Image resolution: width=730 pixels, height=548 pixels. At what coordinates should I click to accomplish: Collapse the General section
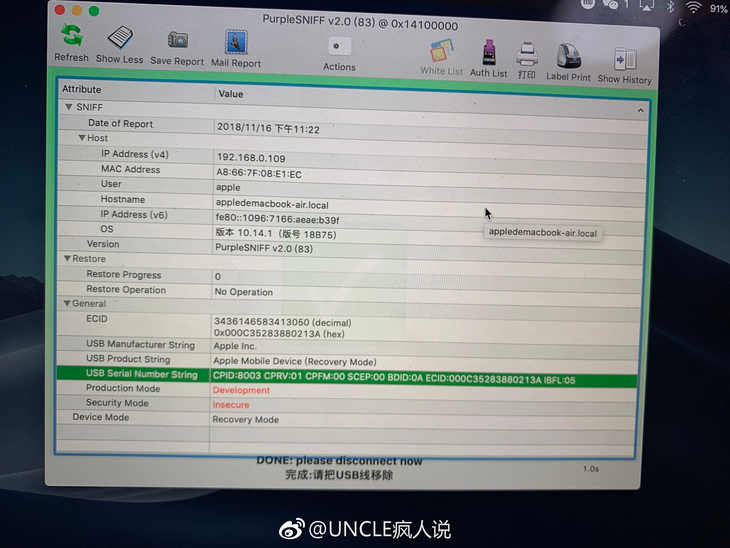coord(65,303)
